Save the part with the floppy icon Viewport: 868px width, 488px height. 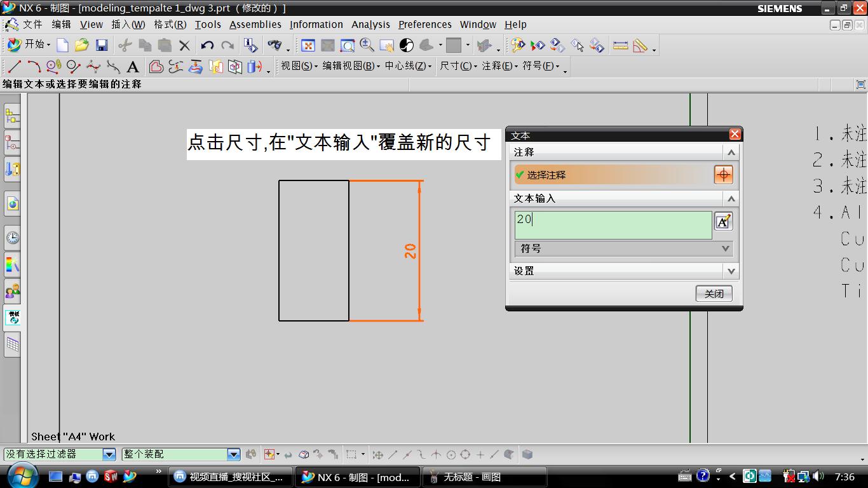pyautogui.click(x=101, y=45)
